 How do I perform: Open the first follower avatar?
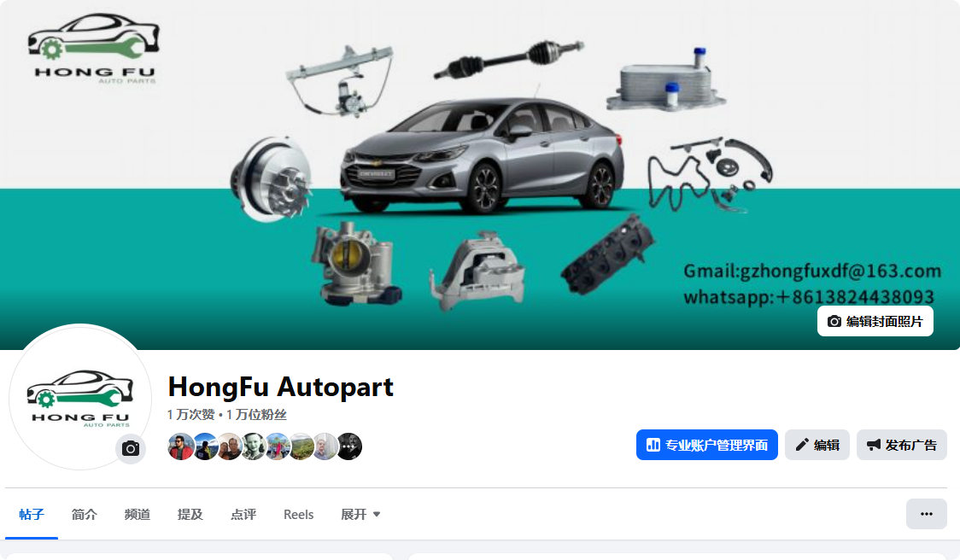(x=180, y=446)
